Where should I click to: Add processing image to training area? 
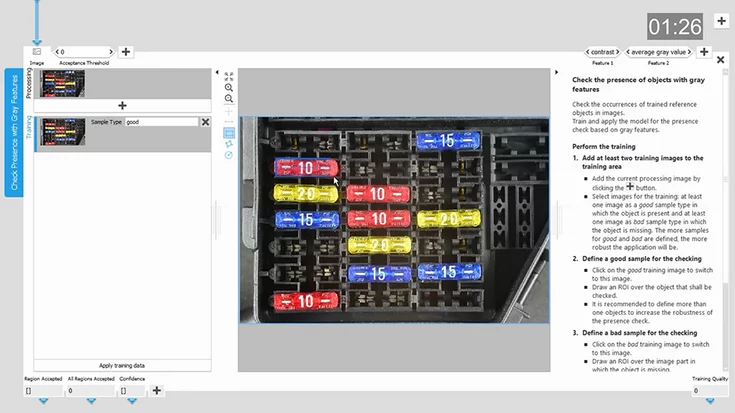click(122, 105)
